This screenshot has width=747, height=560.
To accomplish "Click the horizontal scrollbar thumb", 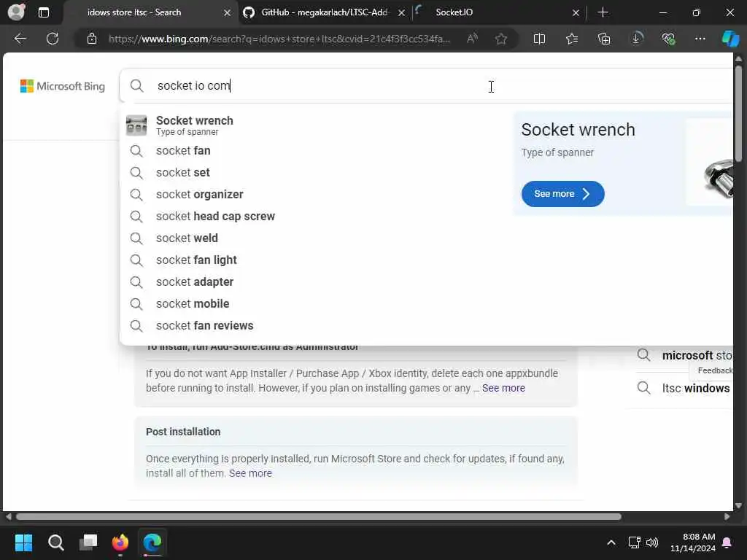I will (318, 517).
